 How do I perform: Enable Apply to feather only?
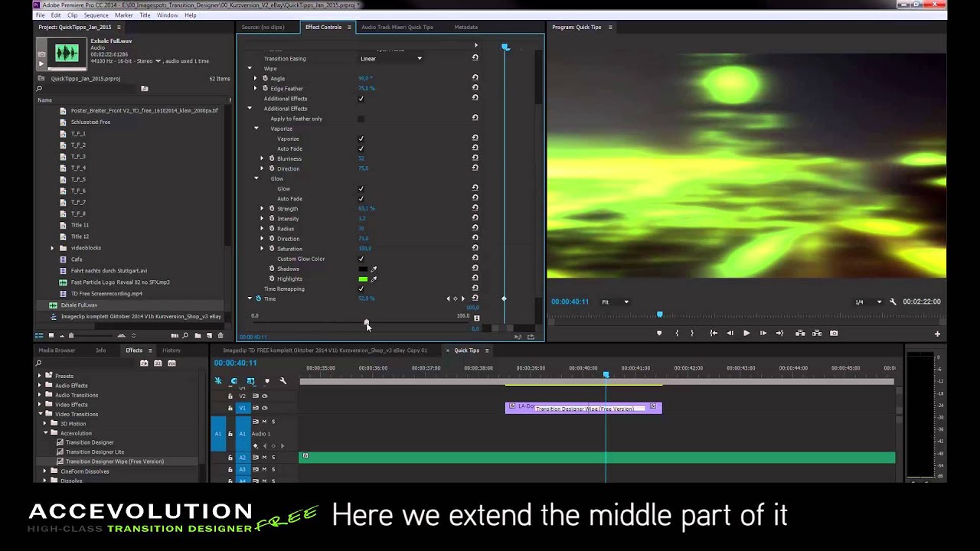pos(361,119)
